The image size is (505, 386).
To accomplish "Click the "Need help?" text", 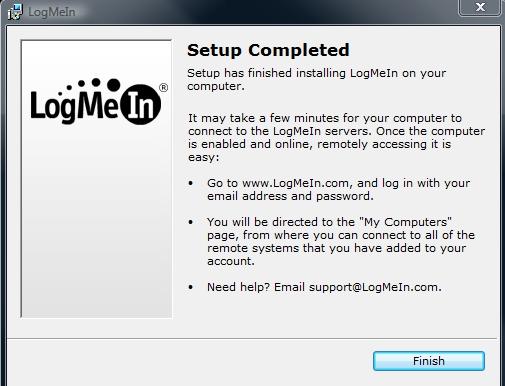I will (x=238, y=287).
